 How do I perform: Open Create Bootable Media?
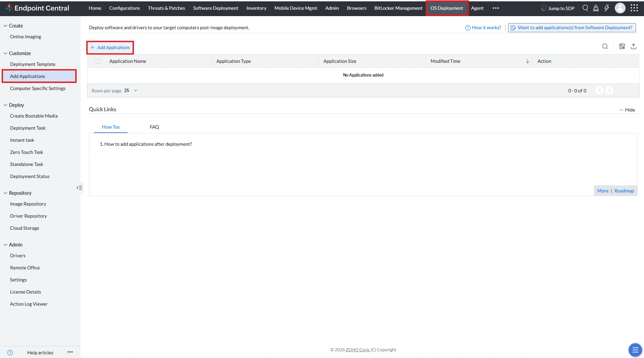[x=34, y=116]
